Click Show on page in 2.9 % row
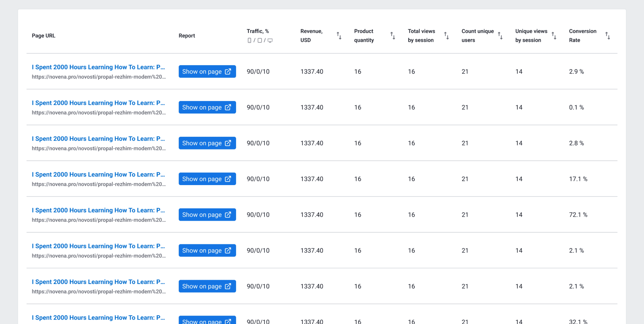Viewport: 644px width, 324px height. click(x=207, y=72)
